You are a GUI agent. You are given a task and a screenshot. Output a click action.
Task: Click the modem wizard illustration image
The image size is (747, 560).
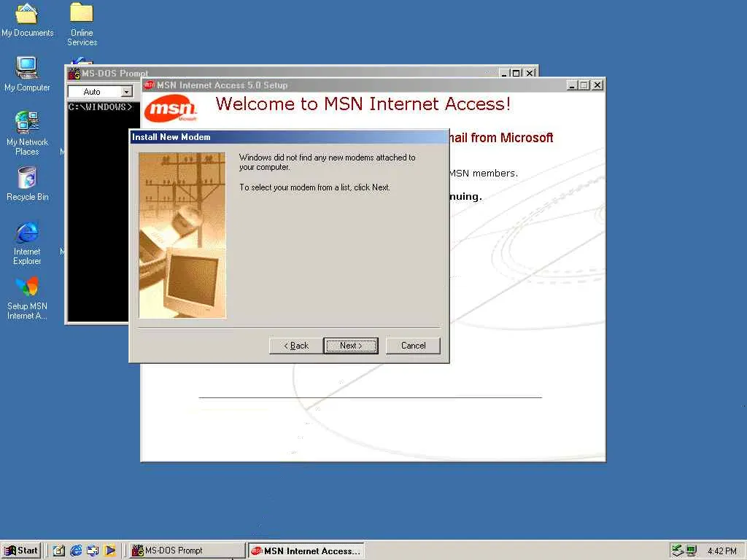(x=182, y=236)
